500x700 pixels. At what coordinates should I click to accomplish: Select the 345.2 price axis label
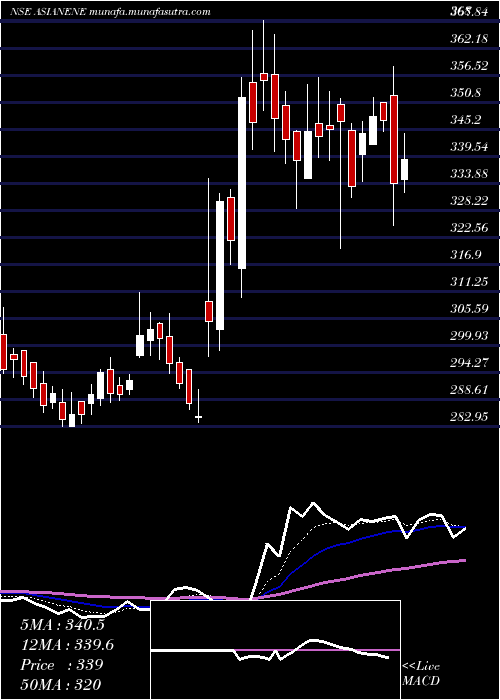(466, 120)
